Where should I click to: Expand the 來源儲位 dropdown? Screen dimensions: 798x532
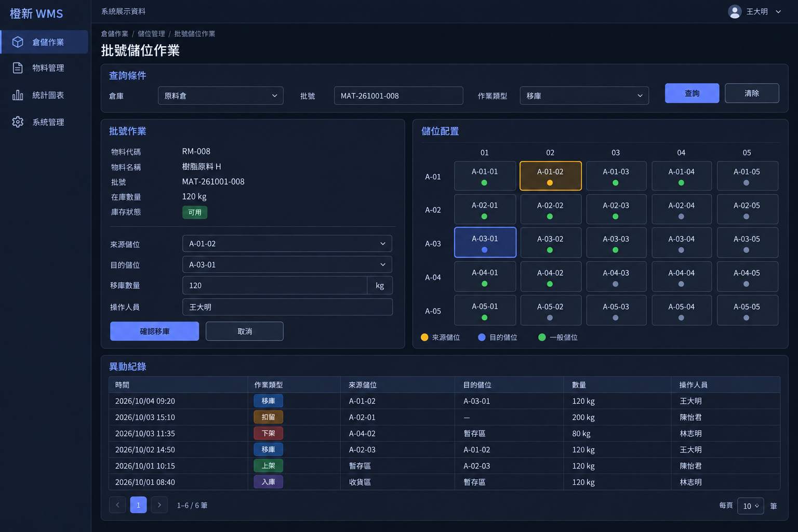tap(287, 244)
